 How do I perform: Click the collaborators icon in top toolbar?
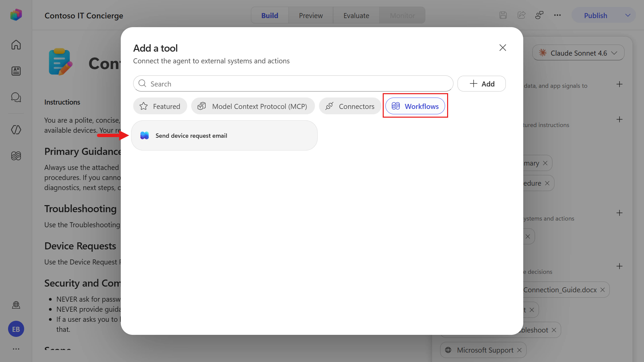pyautogui.click(x=539, y=15)
